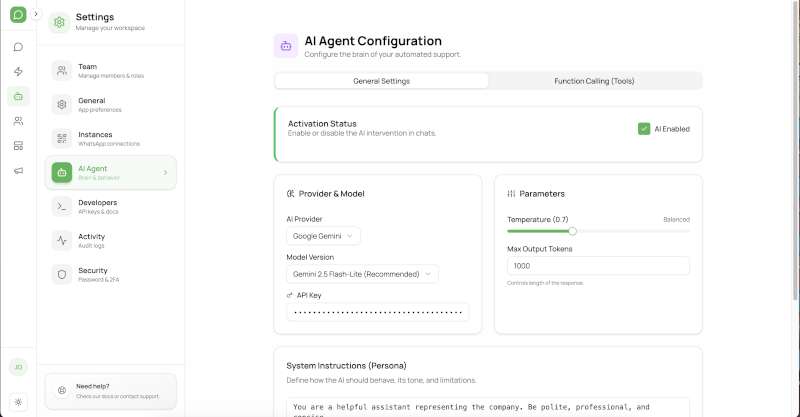Open Developers API keys & docs
The image size is (800, 417).
pyautogui.click(x=111, y=207)
